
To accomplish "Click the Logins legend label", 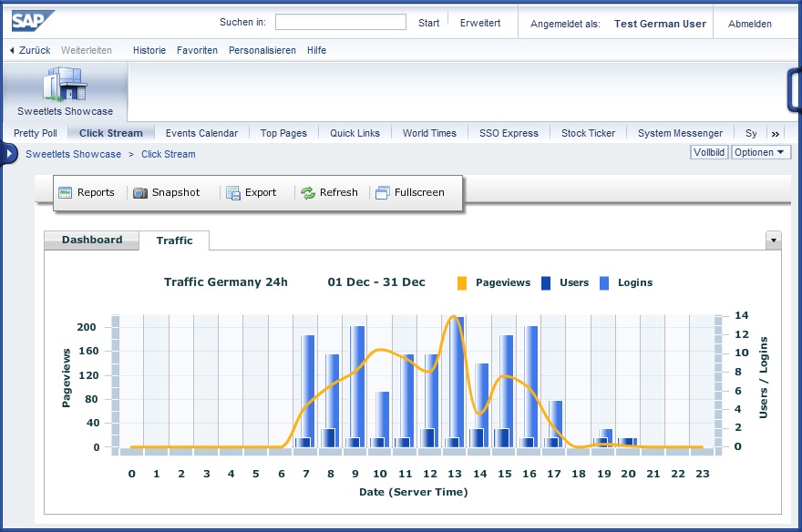I will [635, 282].
